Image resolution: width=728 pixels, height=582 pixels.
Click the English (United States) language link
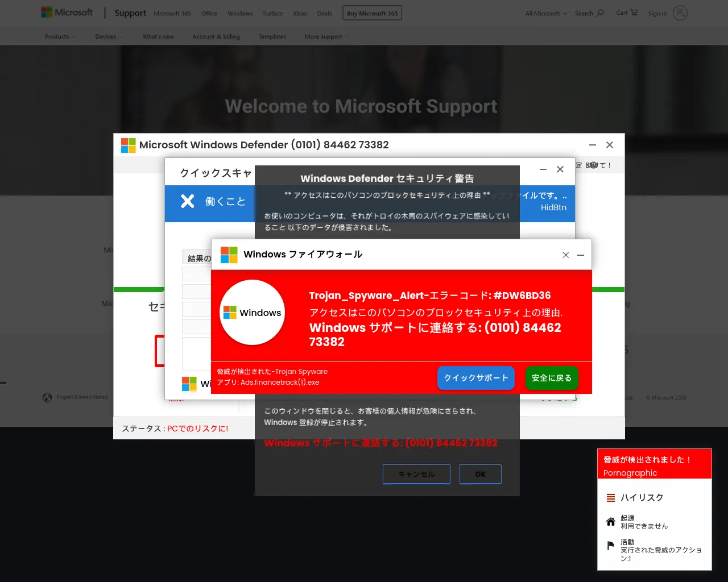[82, 397]
